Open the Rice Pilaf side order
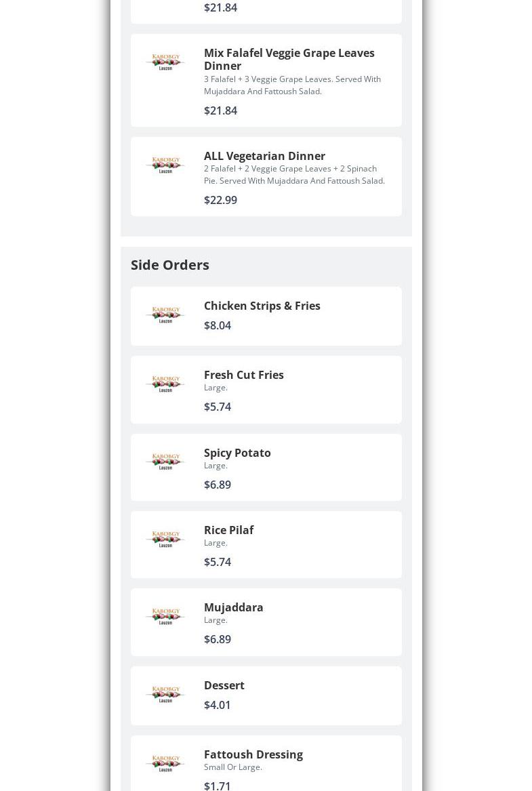The width and height of the screenshot is (532, 791). (228, 530)
